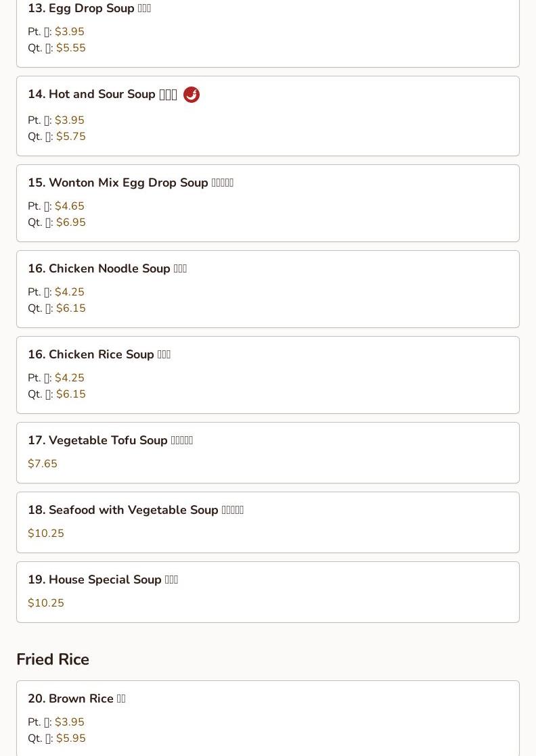
Task: Click Wonton Mix quart price $6.95
Action: pyautogui.click(x=71, y=222)
